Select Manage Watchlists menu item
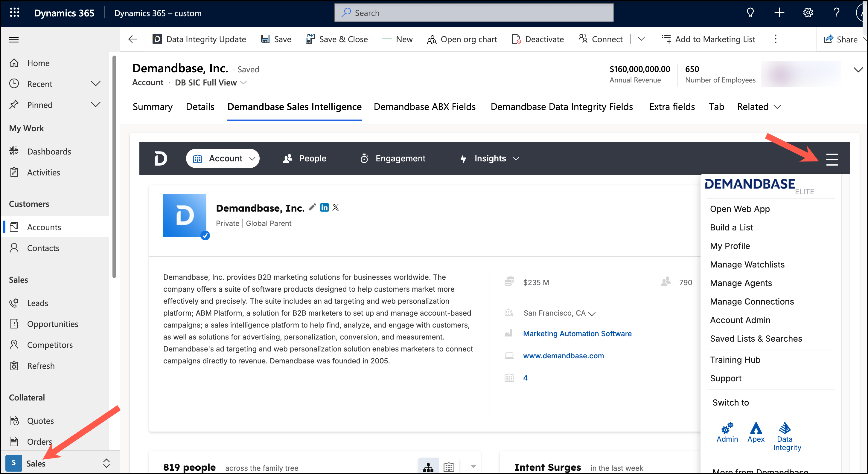868x474 pixels. coord(747,264)
